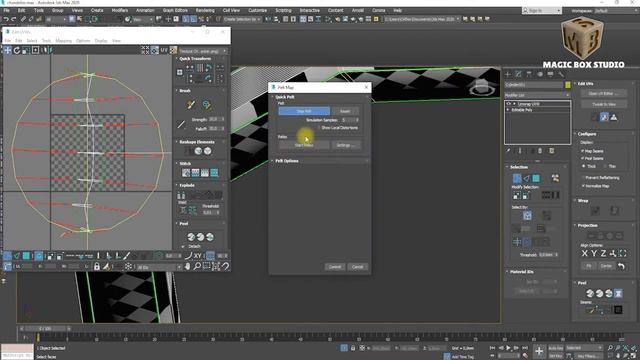Open the Modifiers menu in main menu bar
This screenshot has width=640, height=360.
coord(120,10)
